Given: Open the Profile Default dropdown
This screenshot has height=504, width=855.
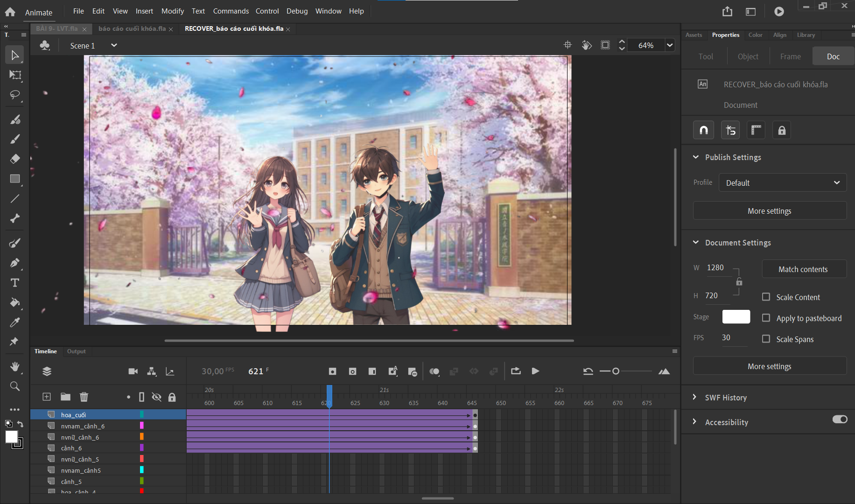Looking at the screenshot, I should click(x=783, y=183).
